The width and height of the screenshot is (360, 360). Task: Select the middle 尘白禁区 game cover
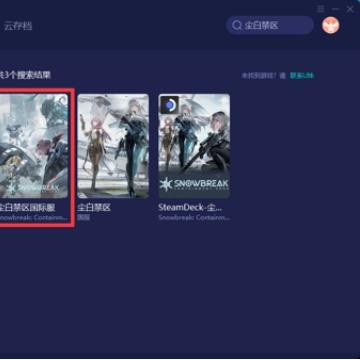tap(113, 146)
